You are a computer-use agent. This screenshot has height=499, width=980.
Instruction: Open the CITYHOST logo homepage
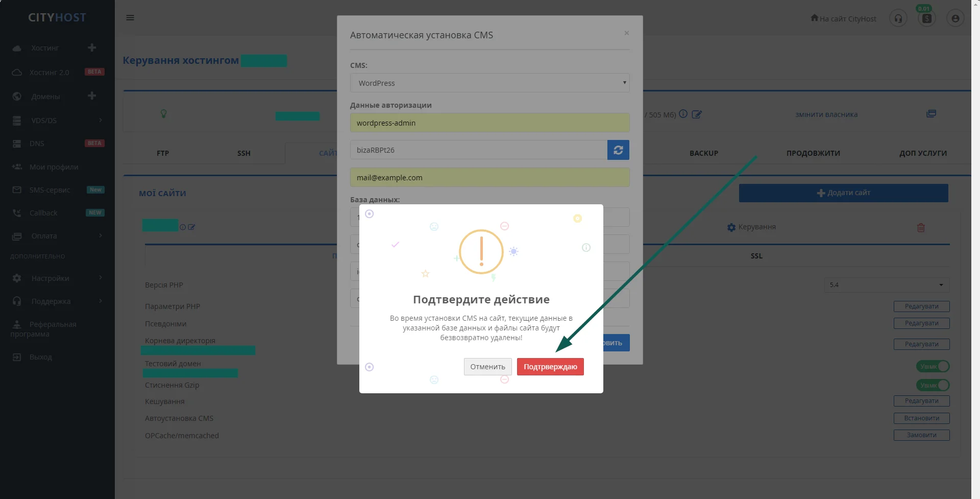[x=57, y=17]
